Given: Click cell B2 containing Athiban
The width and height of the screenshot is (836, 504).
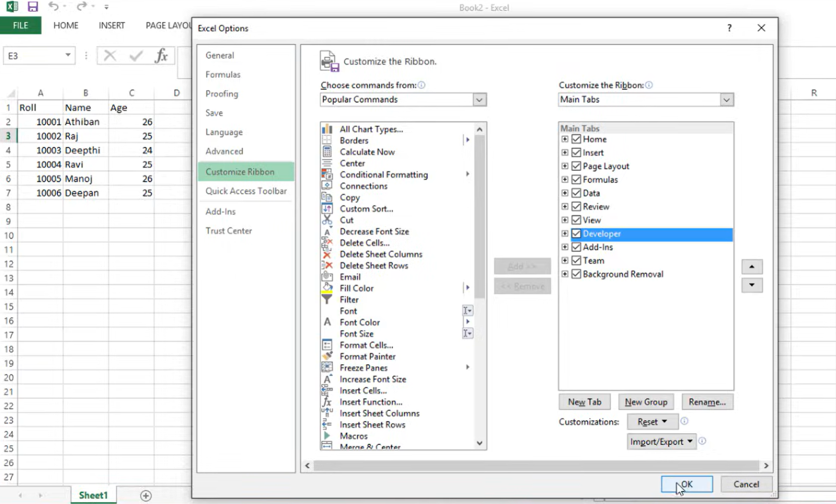Looking at the screenshot, I should [85, 121].
